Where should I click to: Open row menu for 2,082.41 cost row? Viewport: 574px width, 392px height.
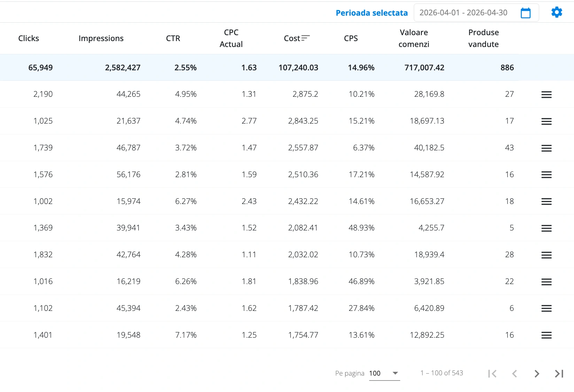(546, 228)
